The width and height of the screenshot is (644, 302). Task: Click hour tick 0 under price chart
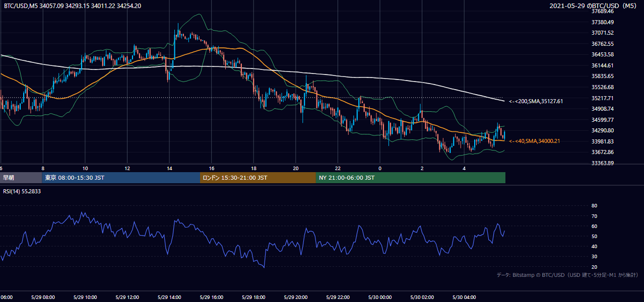[379, 168]
